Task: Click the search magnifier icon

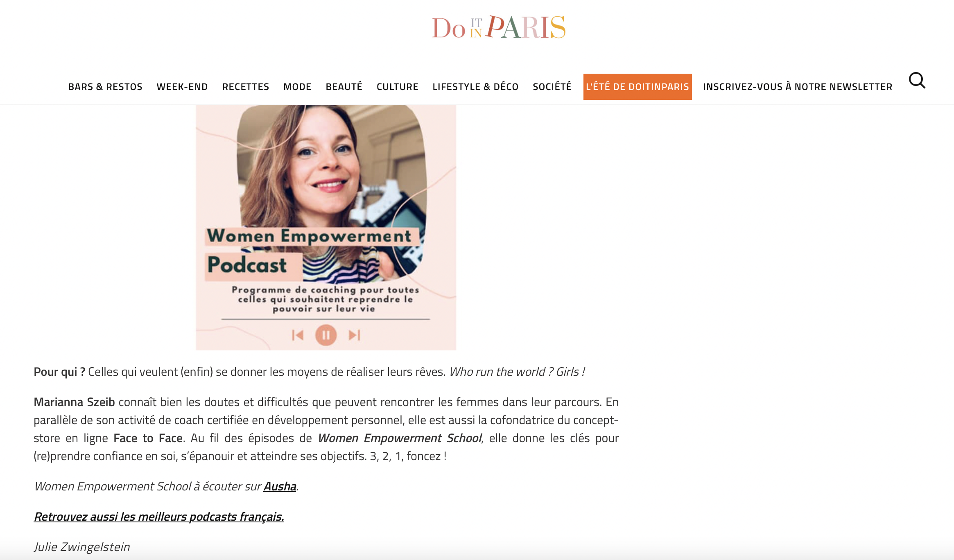Action: point(917,80)
